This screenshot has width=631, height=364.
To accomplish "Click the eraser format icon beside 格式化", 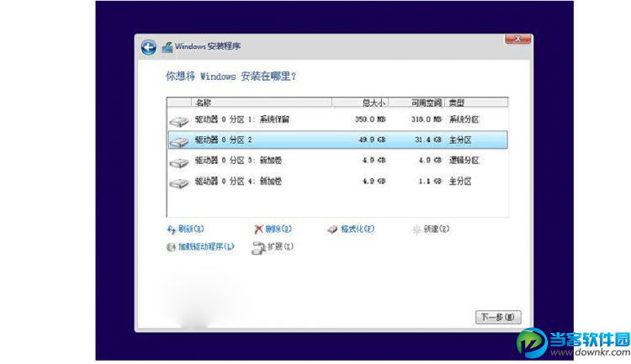I will pyautogui.click(x=332, y=229).
